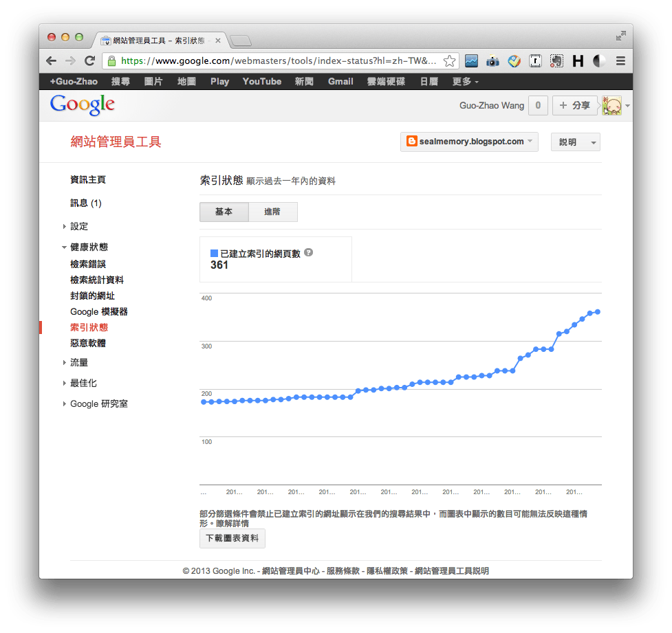The width and height of the screenshot is (672, 633).
Task: Click the browser reload icon
Action: pos(89,60)
